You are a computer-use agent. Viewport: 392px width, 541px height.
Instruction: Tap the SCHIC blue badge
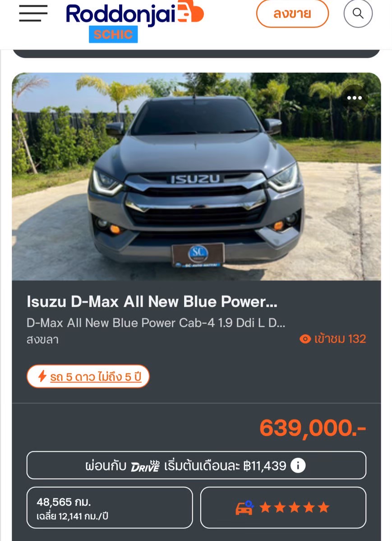(113, 34)
